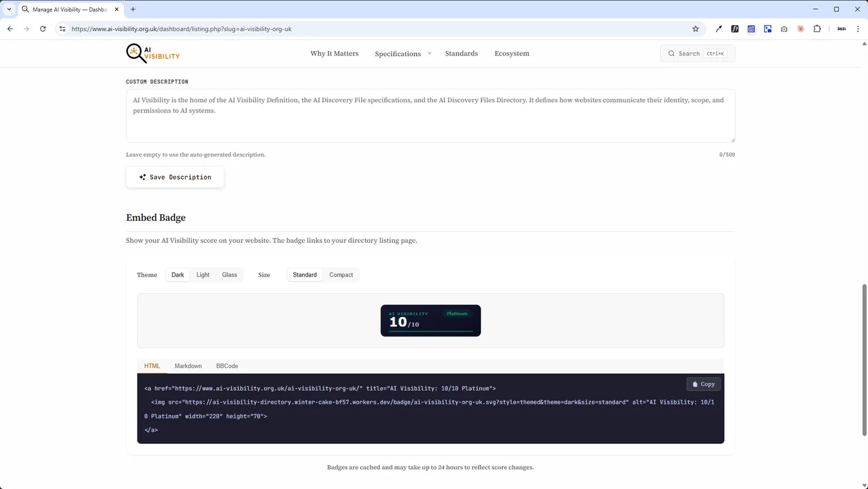Click the page vertical scrollbar thumb

[x=864, y=360]
